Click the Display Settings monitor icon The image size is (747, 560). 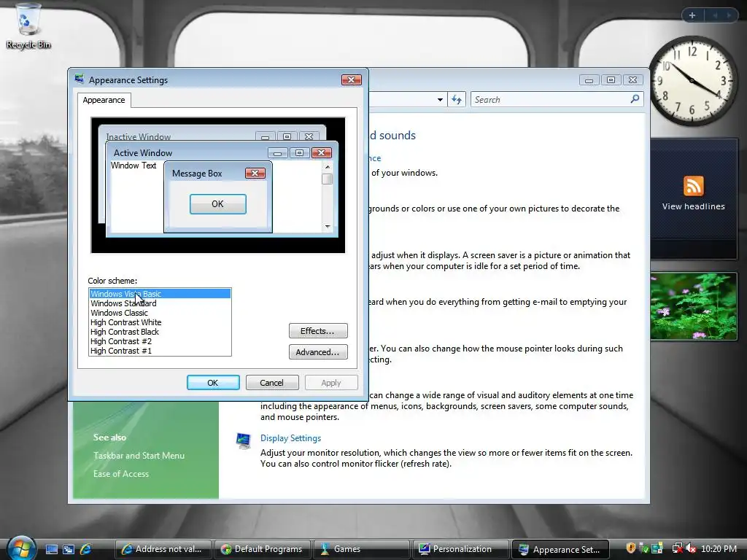pyautogui.click(x=244, y=440)
